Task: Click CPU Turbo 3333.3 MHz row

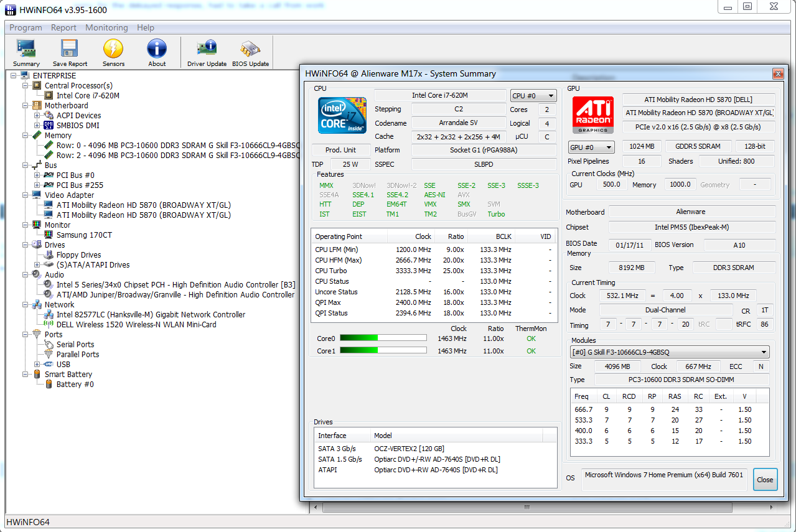Action: click(x=434, y=271)
